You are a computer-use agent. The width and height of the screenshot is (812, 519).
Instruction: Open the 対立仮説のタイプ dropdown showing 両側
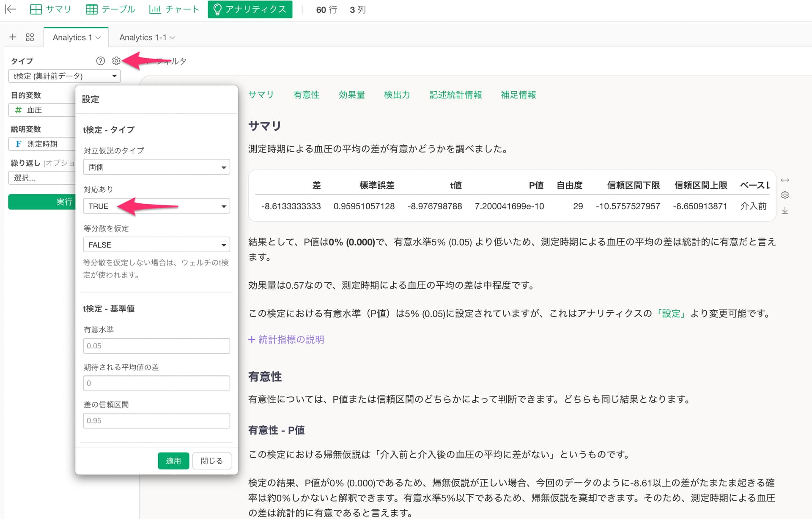pos(156,167)
